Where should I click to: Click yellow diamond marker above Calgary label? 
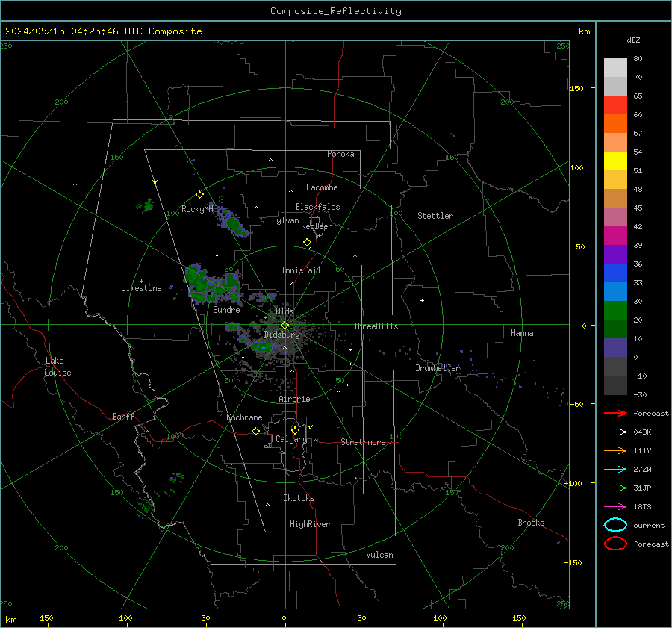pos(295,430)
